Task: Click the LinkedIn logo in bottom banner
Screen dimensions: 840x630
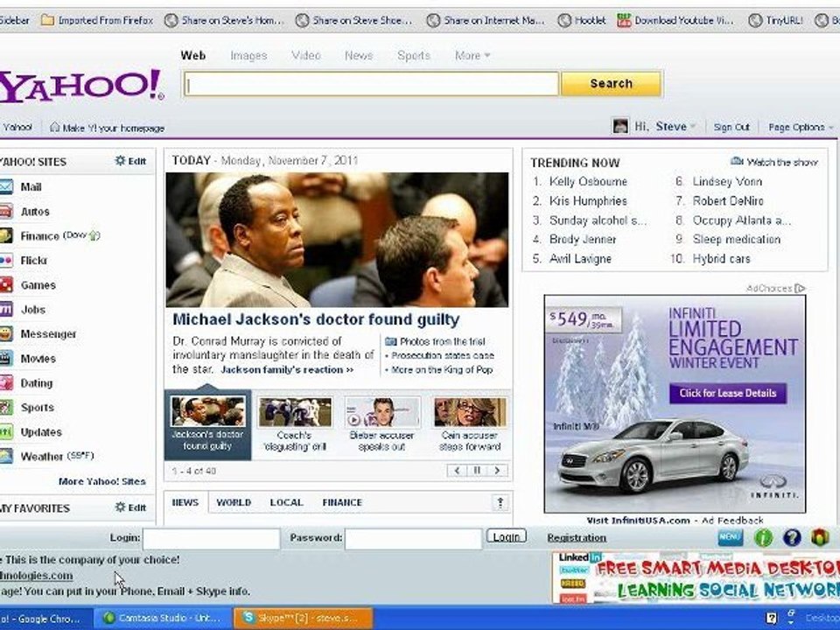Action: coord(579,557)
